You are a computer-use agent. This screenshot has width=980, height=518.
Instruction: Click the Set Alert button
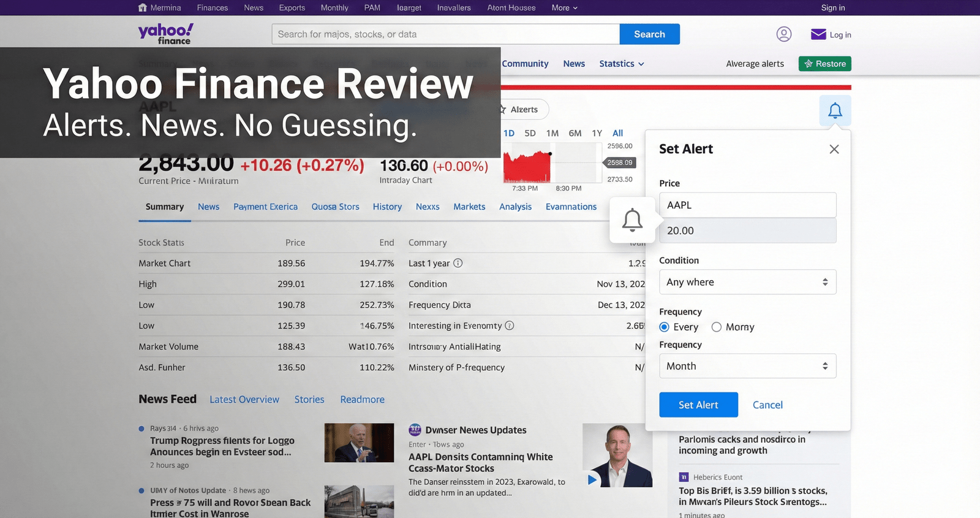[698, 405]
